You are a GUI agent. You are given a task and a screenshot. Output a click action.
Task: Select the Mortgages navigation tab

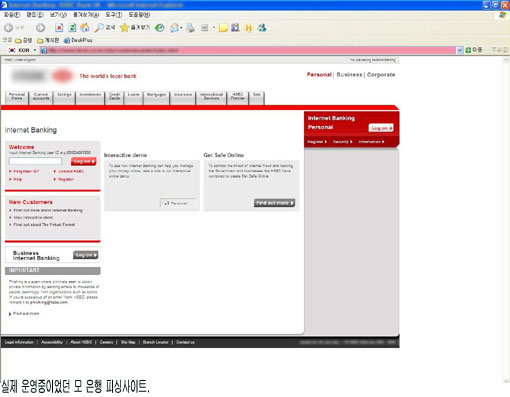(x=156, y=98)
